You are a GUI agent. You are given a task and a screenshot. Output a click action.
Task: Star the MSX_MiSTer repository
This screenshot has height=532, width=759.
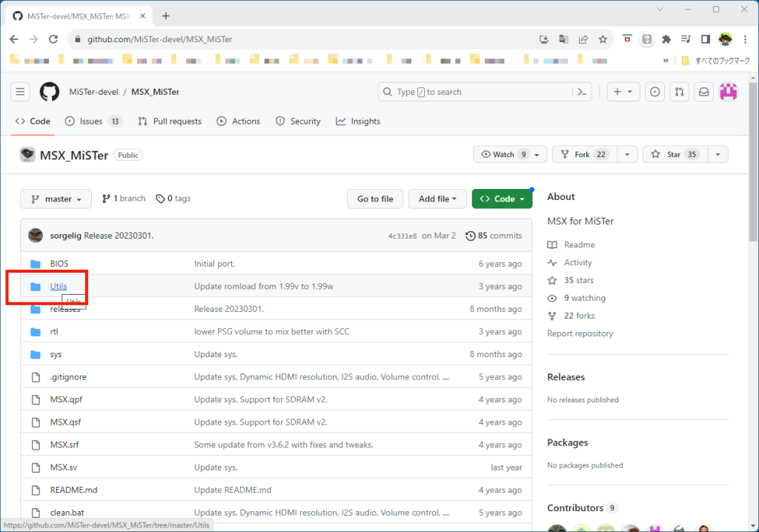(666, 154)
